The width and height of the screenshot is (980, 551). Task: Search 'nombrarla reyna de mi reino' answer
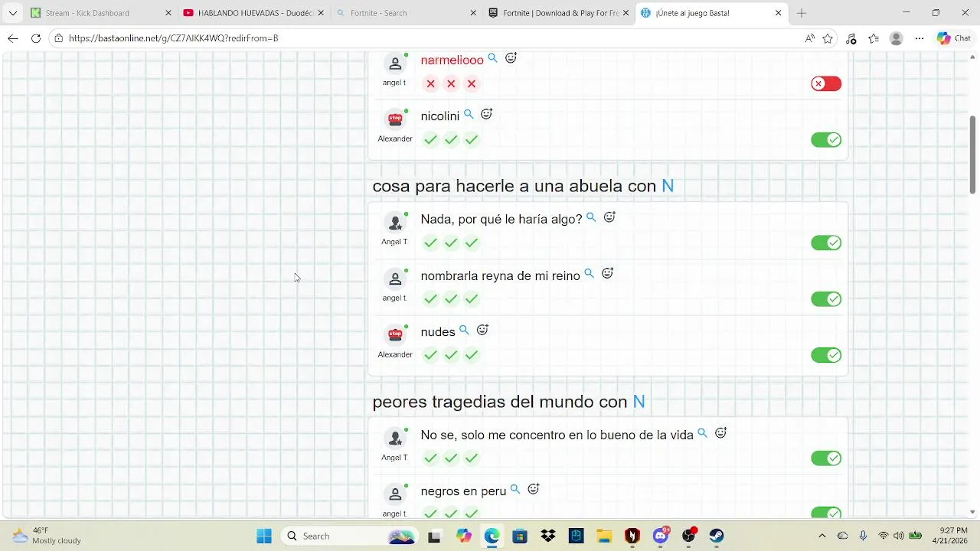(x=589, y=274)
